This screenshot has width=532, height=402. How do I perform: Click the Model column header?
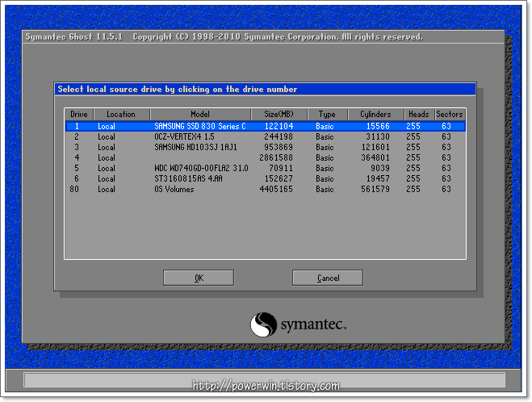(200, 115)
